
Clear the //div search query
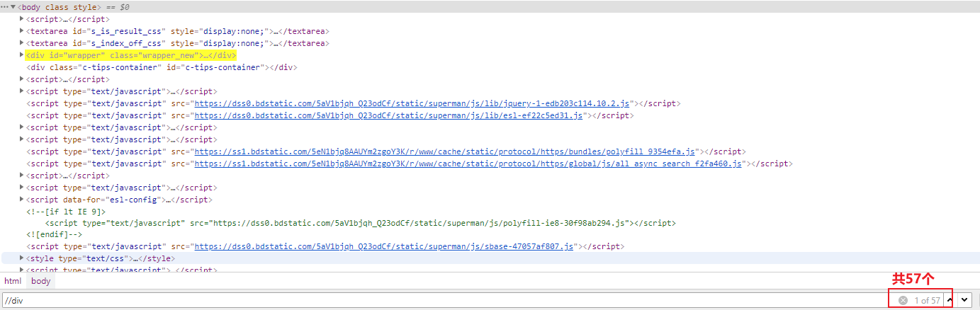click(x=903, y=300)
